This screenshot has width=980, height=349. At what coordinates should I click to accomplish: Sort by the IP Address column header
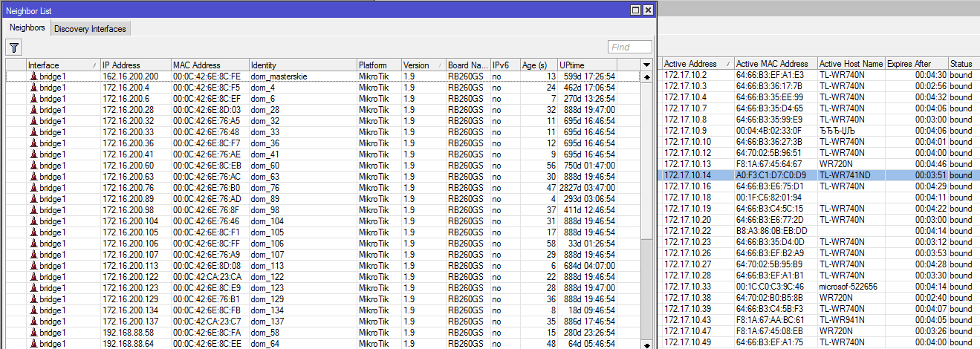(x=135, y=65)
